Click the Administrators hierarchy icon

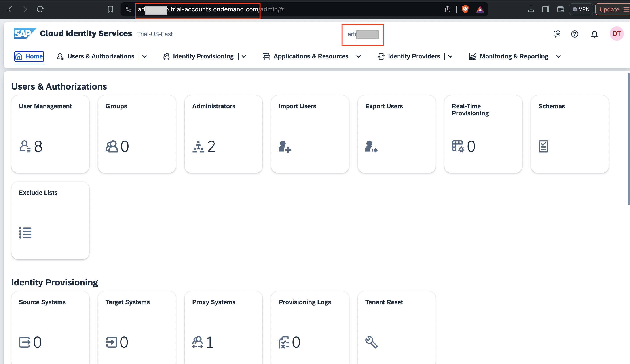pos(198,146)
